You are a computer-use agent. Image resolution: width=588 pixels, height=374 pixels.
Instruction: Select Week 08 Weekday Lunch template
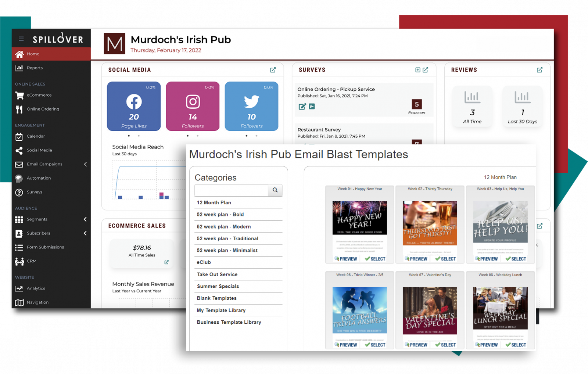click(516, 345)
